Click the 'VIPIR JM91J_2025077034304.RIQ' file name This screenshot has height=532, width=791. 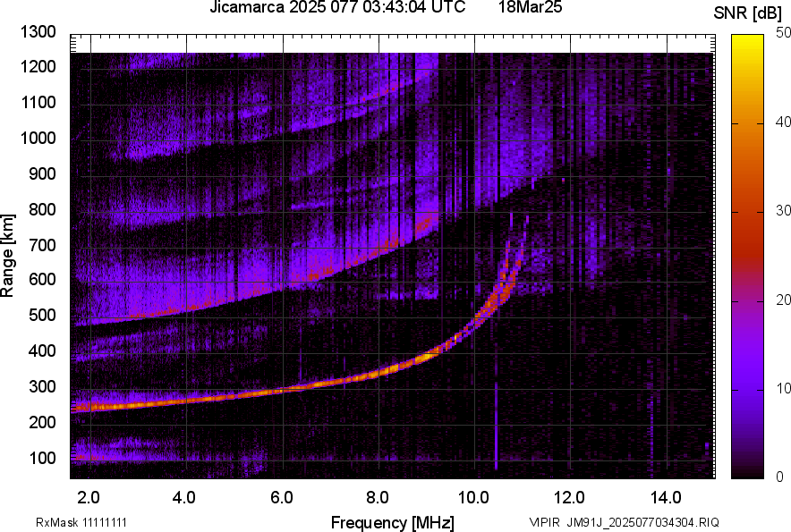[624, 522]
